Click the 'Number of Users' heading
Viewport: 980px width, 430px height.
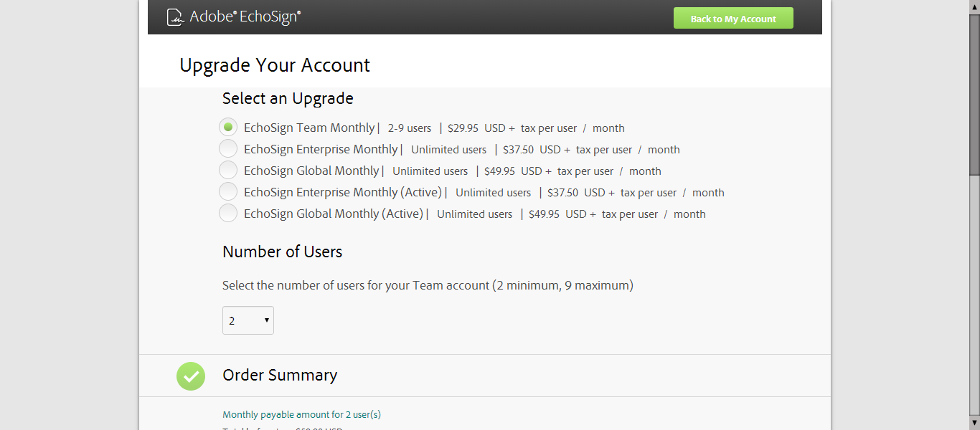(282, 252)
